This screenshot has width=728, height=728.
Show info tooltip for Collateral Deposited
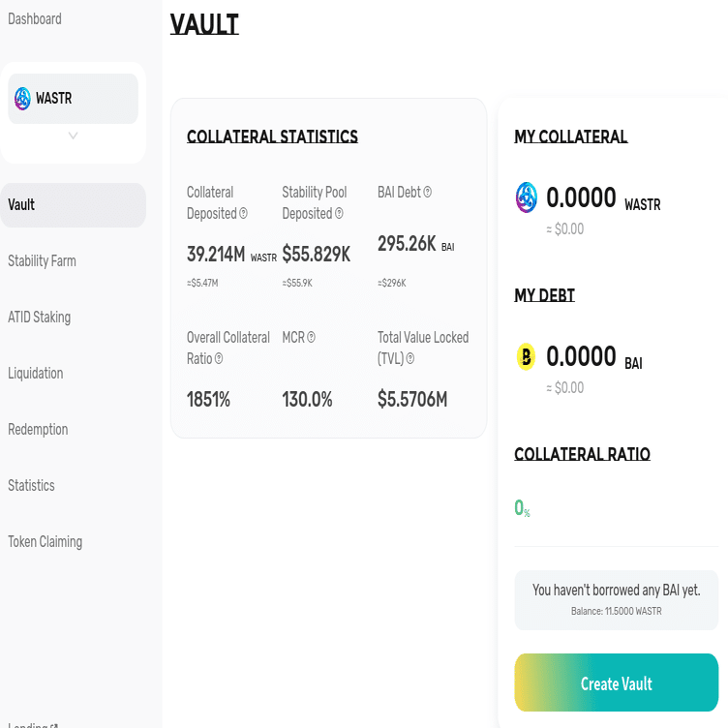click(243, 214)
